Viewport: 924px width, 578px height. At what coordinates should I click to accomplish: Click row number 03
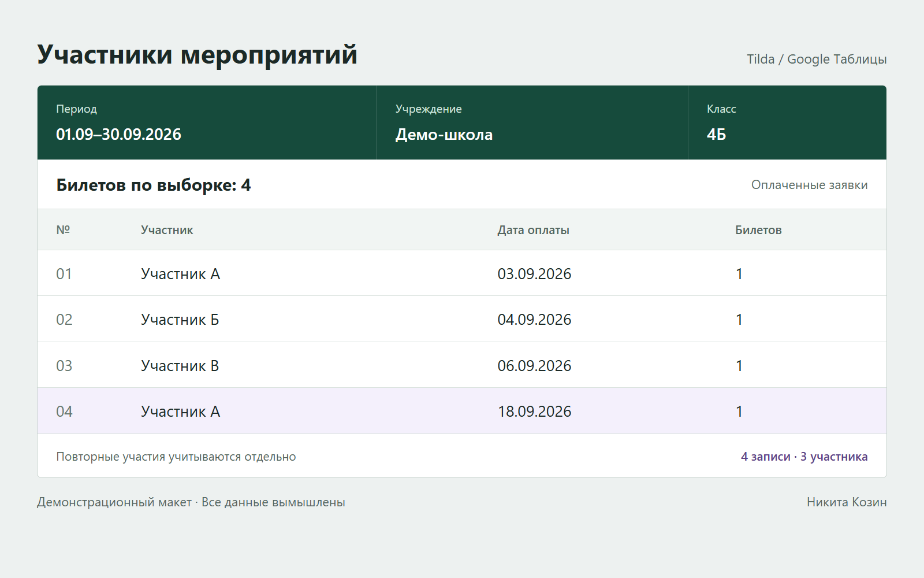[64, 366]
